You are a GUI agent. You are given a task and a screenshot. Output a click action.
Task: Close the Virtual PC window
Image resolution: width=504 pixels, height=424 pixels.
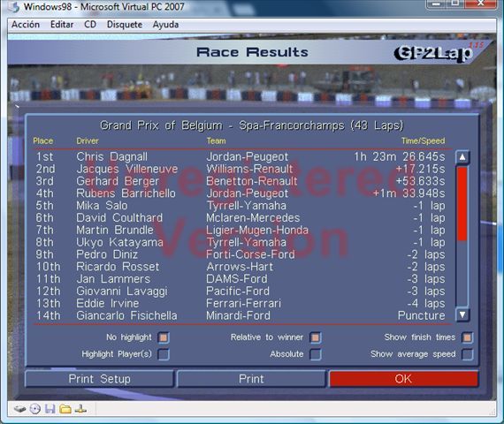(x=480, y=4)
